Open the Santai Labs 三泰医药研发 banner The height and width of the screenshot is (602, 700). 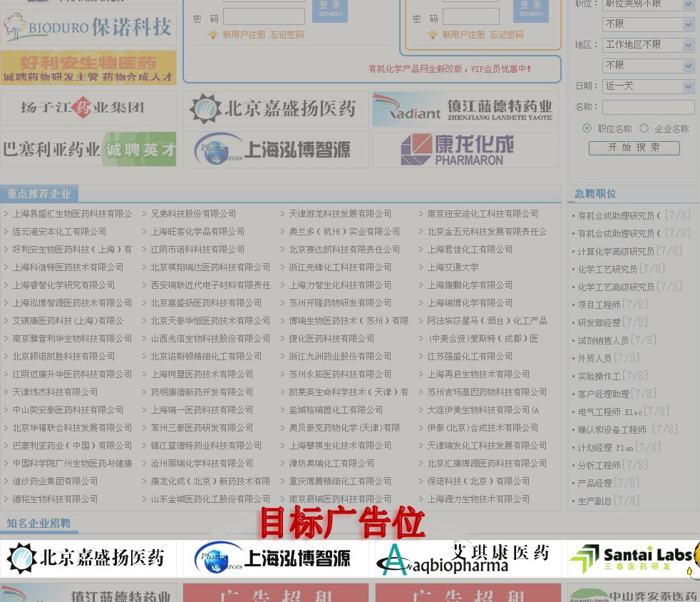point(634,558)
